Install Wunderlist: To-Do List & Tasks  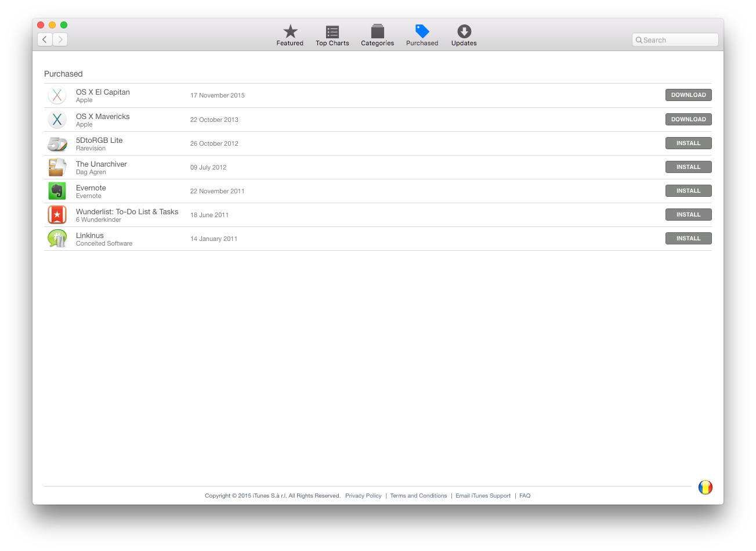click(688, 215)
